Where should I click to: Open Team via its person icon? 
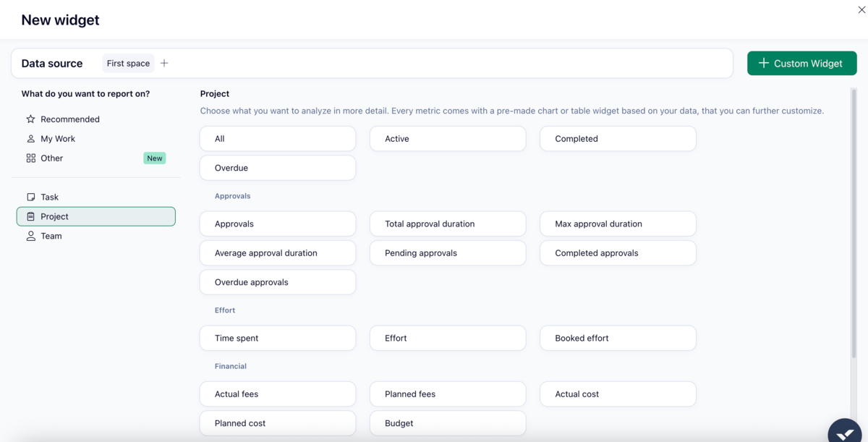pyautogui.click(x=31, y=236)
